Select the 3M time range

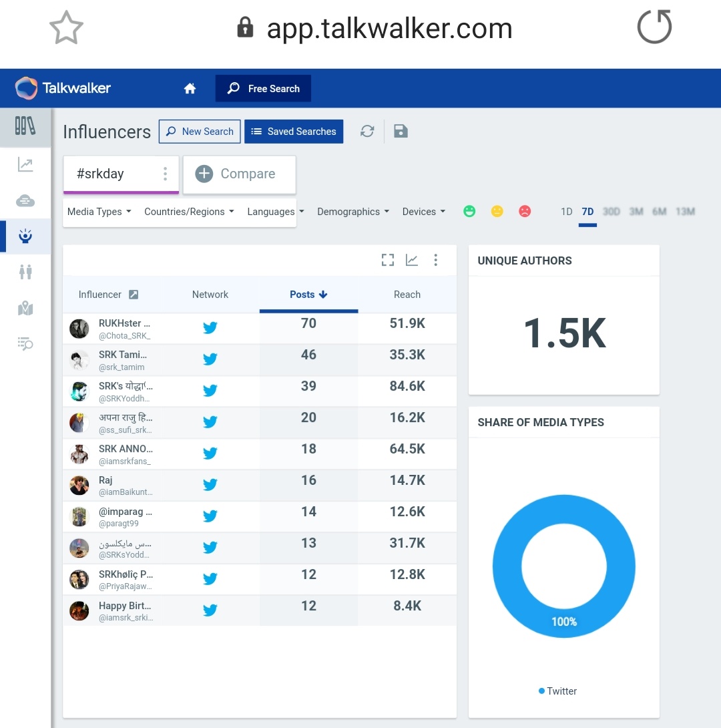636,212
